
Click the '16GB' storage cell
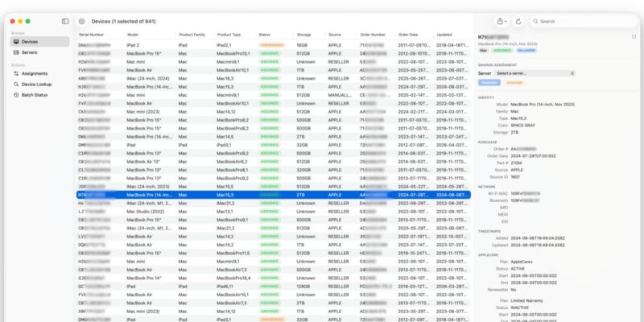[302, 45]
